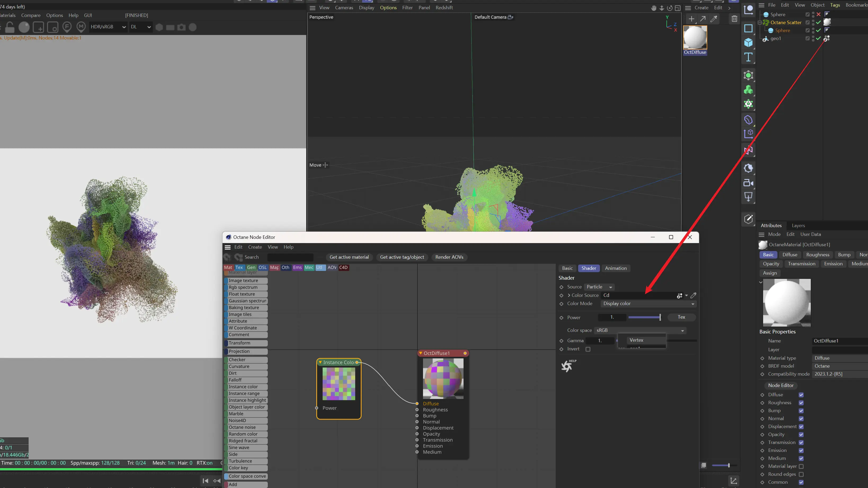Select the Cube primitive tool icon
The image size is (868, 488).
click(x=748, y=42)
